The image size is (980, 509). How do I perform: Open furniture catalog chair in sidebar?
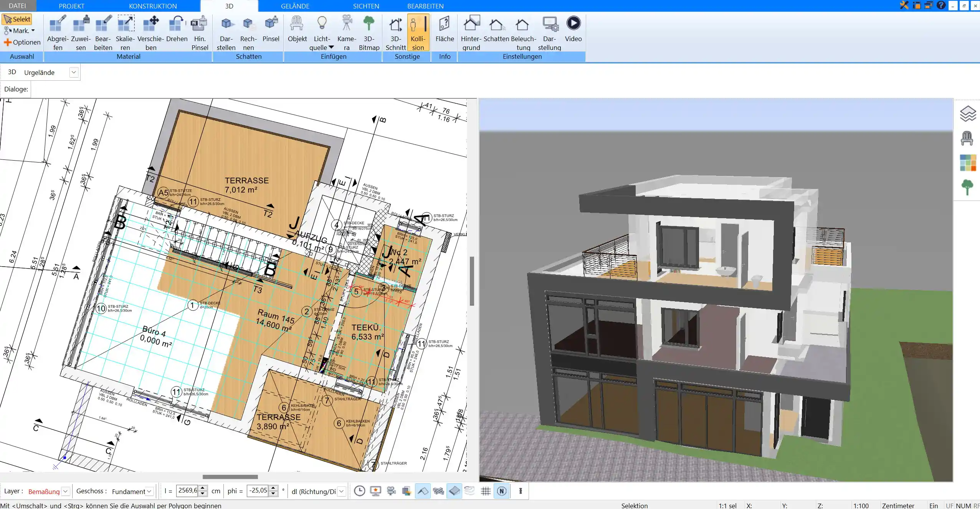point(967,138)
